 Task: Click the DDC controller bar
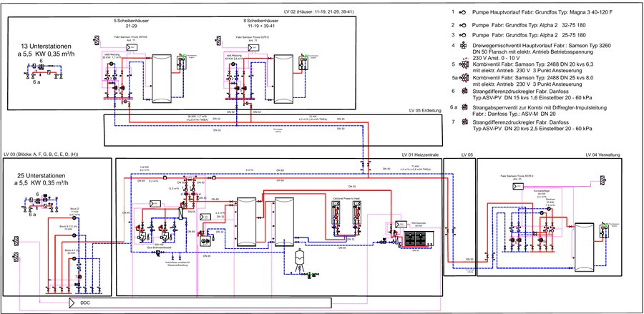(x=200, y=303)
